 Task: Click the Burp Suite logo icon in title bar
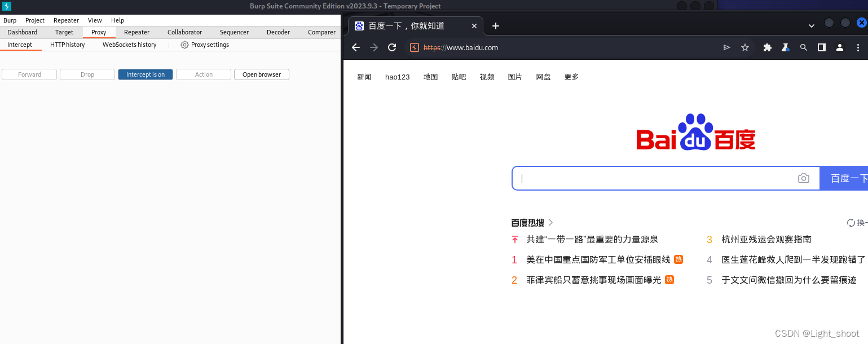pyautogui.click(x=7, y=6)
